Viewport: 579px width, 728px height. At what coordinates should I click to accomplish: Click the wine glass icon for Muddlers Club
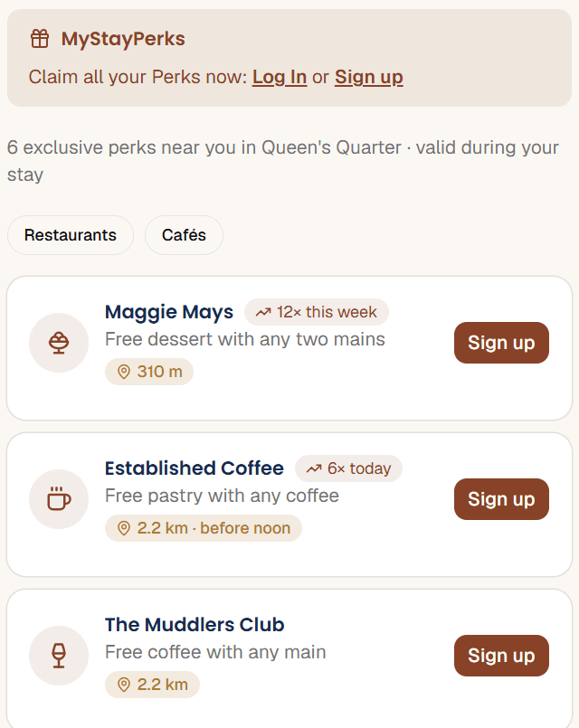point(59,656)
